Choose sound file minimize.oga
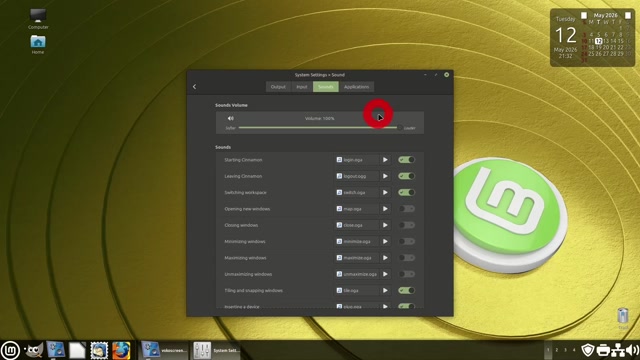640x360 pixels. (357, 241)
